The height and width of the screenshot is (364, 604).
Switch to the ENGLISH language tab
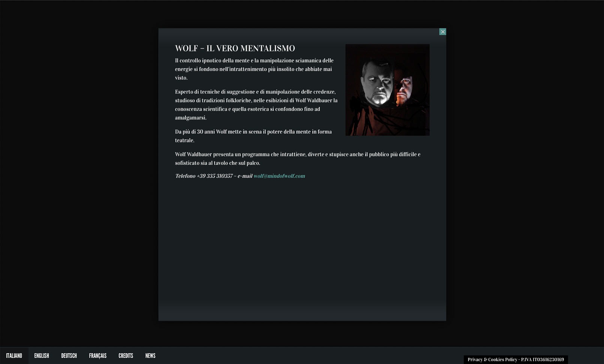click(x=42, y=356)
